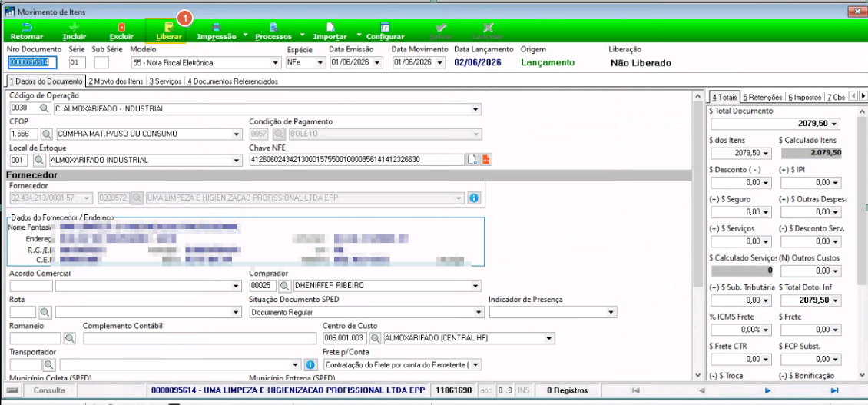Viewport: 868px width, 405px height.
Task: Click the orange PDF icon beside Chave NFE
Action: point(486,160)
